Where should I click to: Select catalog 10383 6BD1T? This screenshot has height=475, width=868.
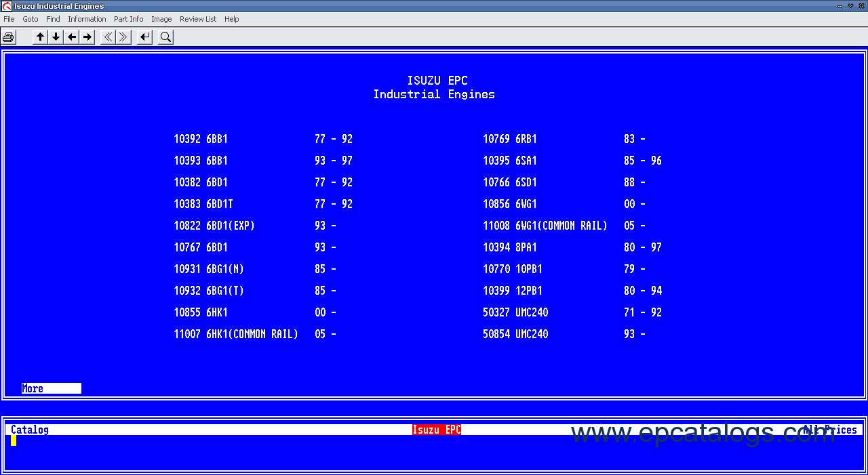(x=263, y=204)
